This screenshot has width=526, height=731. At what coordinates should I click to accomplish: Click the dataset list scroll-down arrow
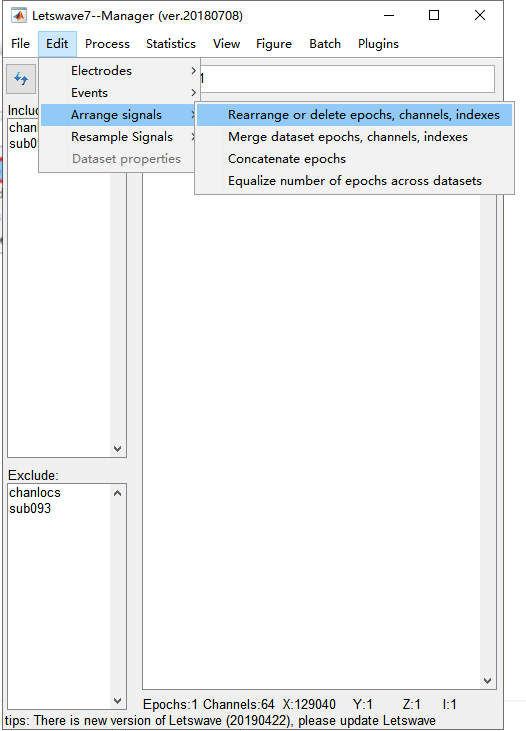click(488, 681)
